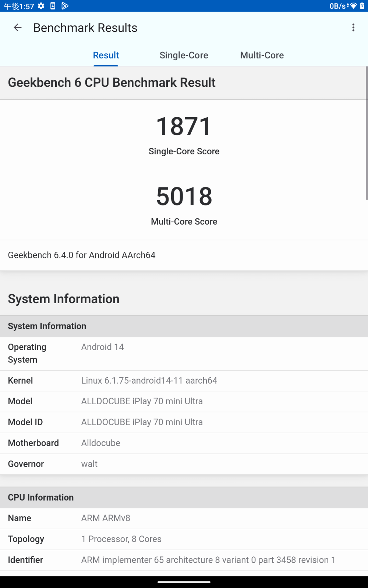Tap the navigation gesture bar at bottom
This screenshot has width=368, height=588.
[x=184, y=582]
